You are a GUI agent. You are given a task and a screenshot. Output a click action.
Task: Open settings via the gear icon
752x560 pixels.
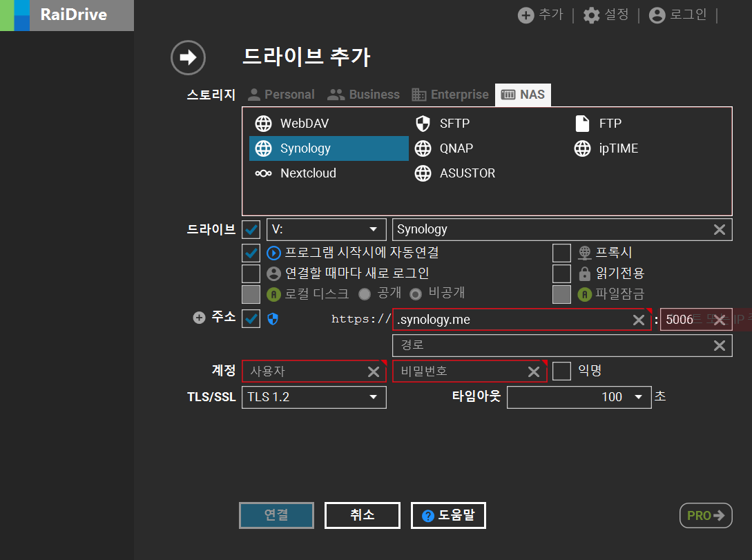click(591, 15)
